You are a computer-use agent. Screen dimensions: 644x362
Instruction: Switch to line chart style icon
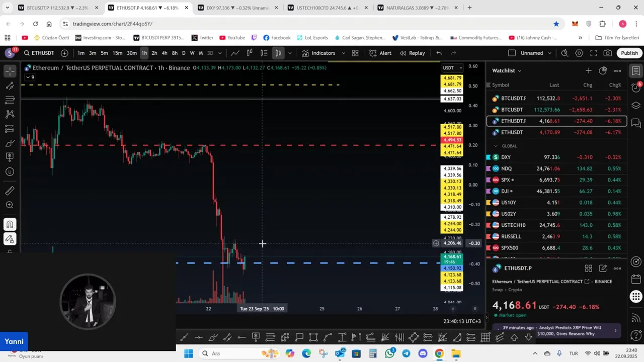[x=235, y=53]
